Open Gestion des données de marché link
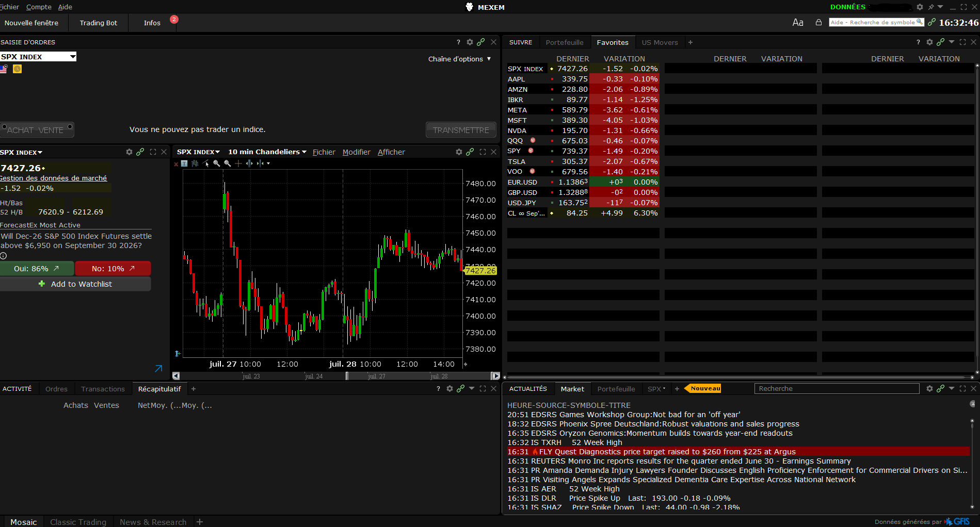This screenshot has height=527, width=980. coord(53,178)
